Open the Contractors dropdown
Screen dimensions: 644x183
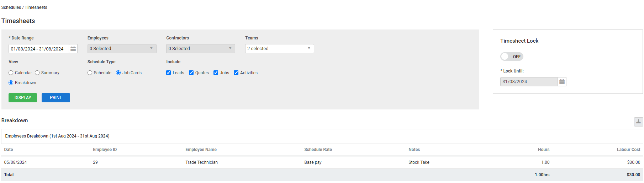(x=201, y=49)
